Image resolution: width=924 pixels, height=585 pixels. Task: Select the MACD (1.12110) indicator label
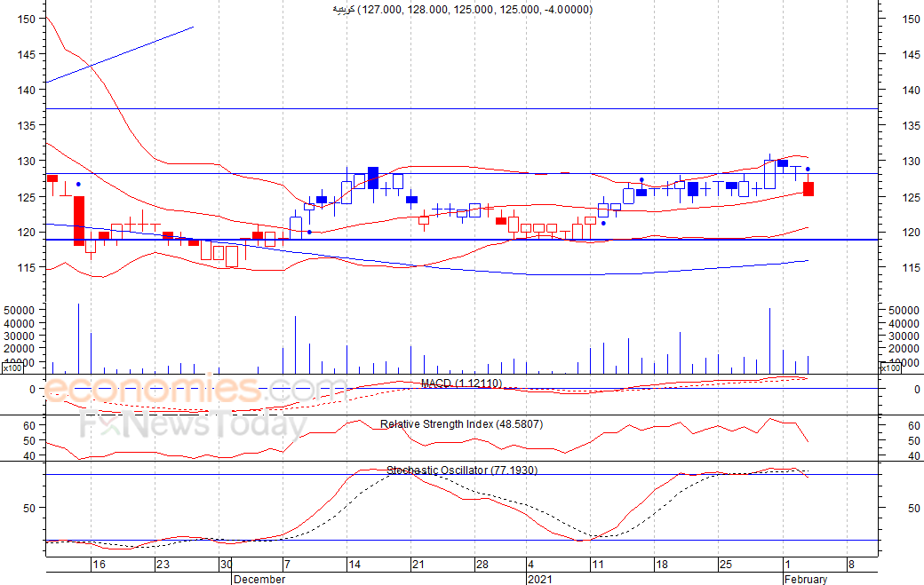(x=461, y=383)
